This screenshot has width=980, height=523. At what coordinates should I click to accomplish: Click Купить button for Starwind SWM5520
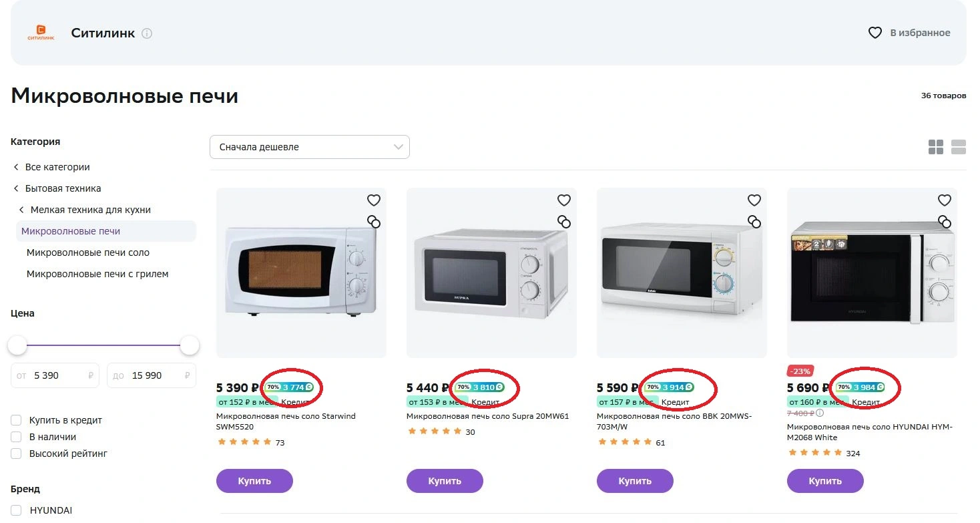click(254, 481)
